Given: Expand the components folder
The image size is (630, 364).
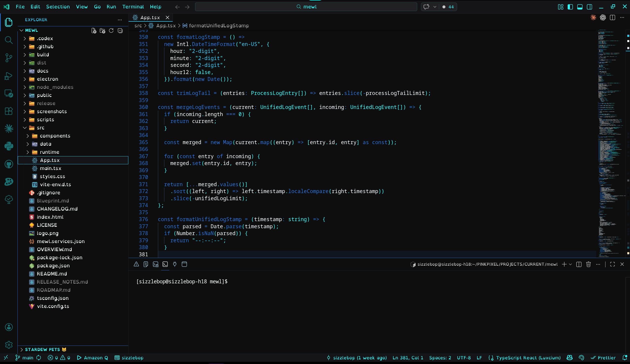Looking at the screenshot, I should tap(55, 136).
